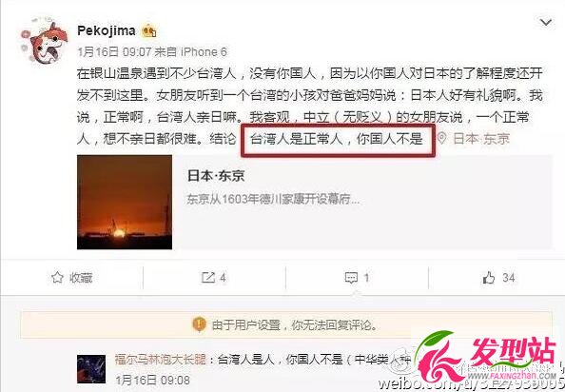Click the repost icon with count 4
The image size is (565, 392).
pos(208,278)
